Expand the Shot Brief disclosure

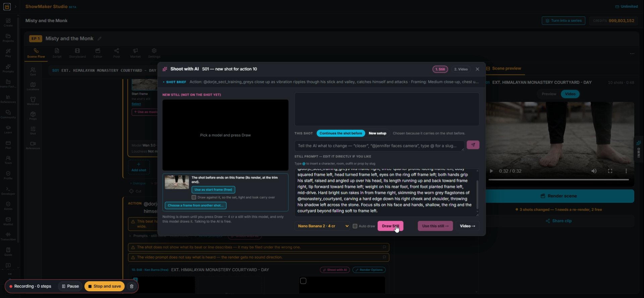tap(174, 82)
